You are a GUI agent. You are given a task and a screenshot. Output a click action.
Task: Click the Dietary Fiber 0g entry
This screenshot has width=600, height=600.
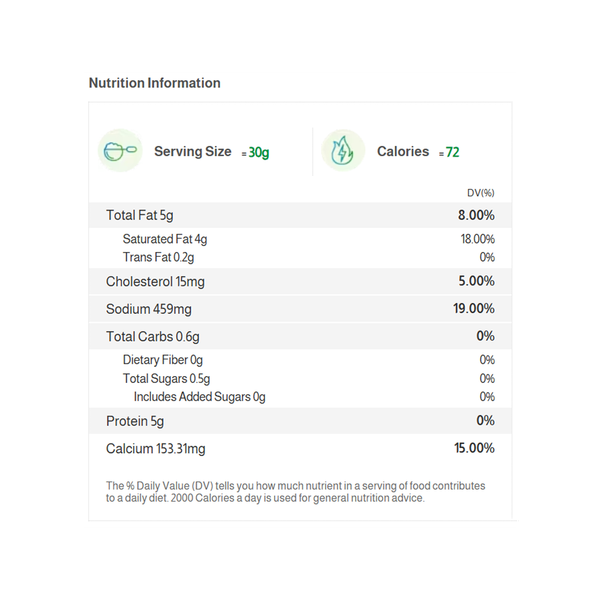click(163, 360)
